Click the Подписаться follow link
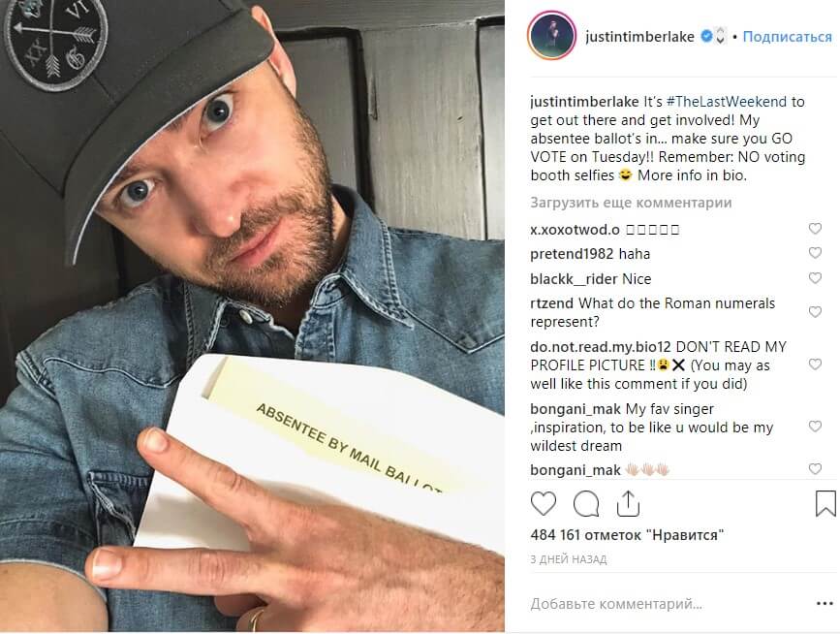The height and width of the screenshot is (634, 840). tap(788, 37)
